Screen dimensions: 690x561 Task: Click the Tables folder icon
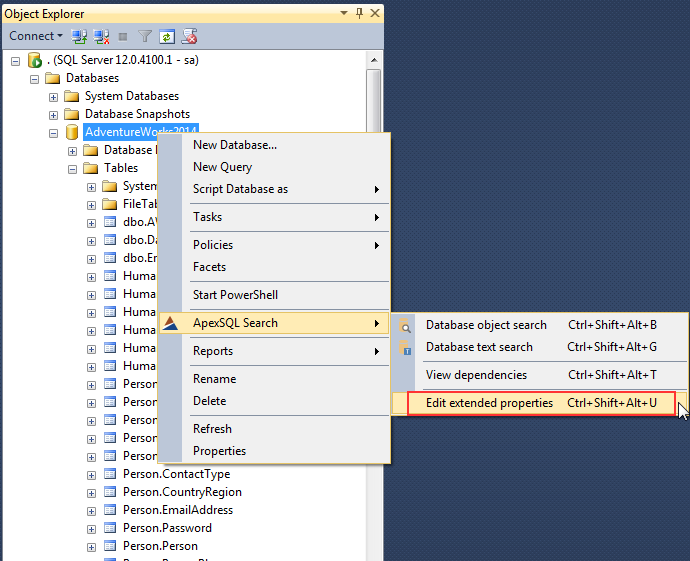[90, 168]
